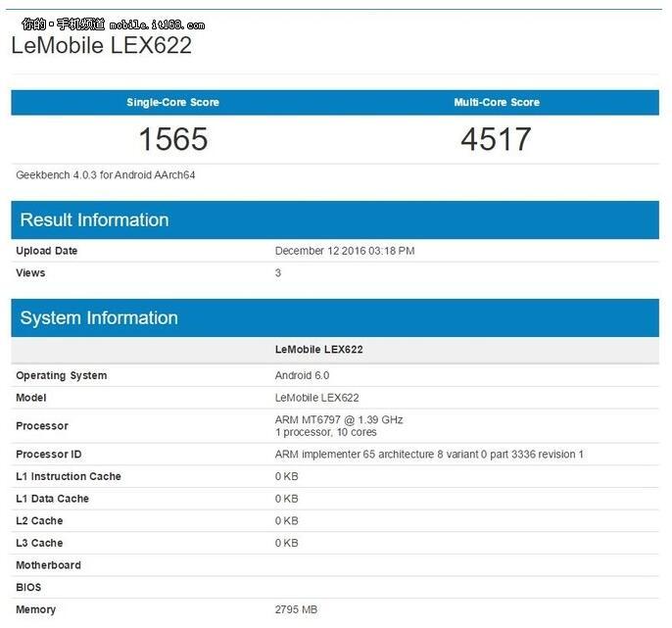672x628 pixels.
Task: Select the Motherboard row label
Action: tap(48, 565)
